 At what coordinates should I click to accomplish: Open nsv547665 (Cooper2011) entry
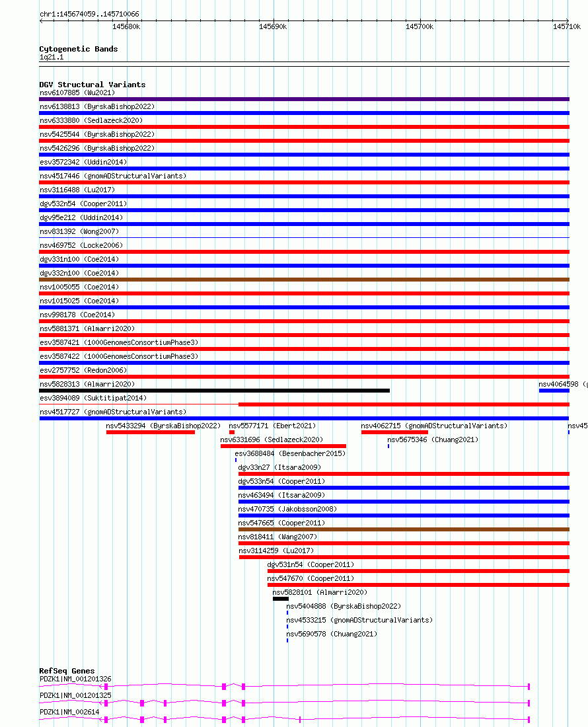(x=281, y=524)
